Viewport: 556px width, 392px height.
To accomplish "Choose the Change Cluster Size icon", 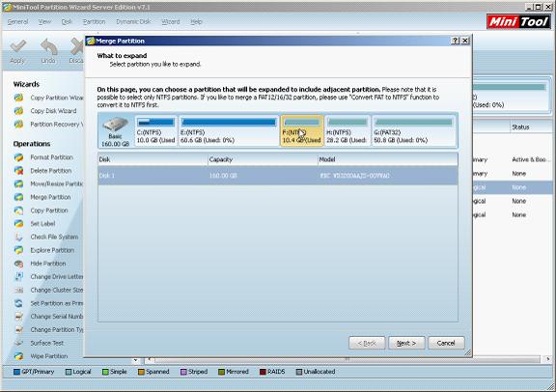I will tap(18, 290).
